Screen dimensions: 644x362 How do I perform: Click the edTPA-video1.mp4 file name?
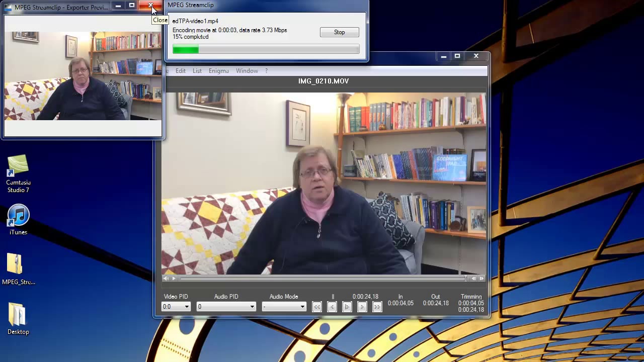pyautogui.click(x=195, y=21)
